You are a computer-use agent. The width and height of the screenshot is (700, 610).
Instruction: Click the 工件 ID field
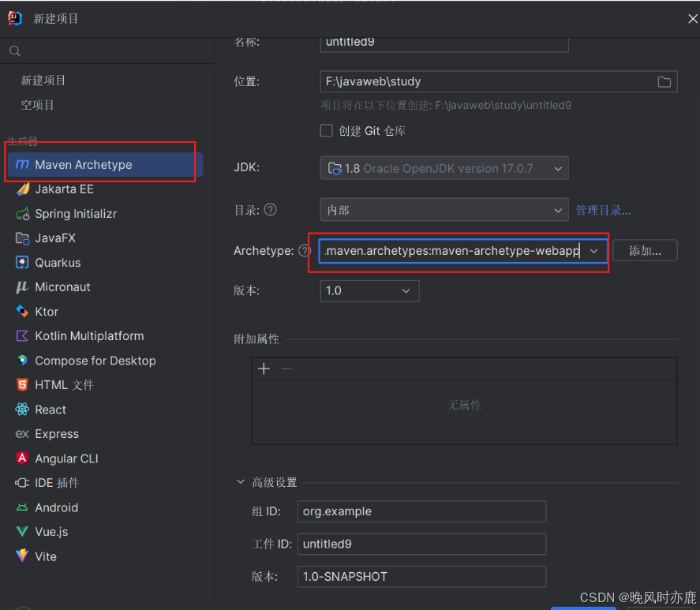[421, 544]
